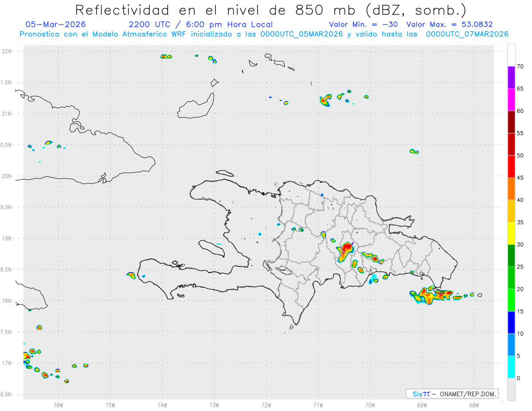Image resolution: width=532 pixels, height=411 pixels.
Task: Click the latitude label "19N"
Action: [x=8, y=239]
